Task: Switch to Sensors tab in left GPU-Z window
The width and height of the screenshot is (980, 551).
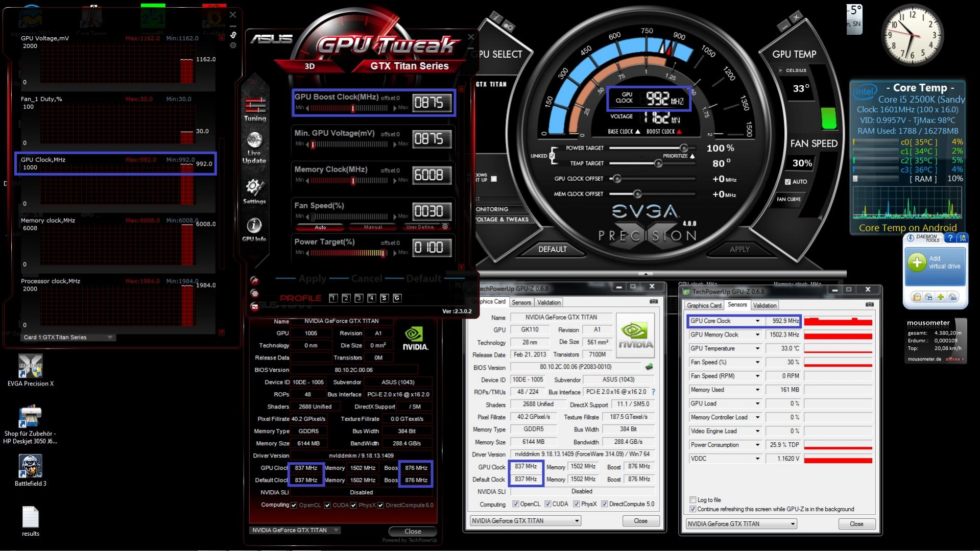Action: (x=521, y=302)
